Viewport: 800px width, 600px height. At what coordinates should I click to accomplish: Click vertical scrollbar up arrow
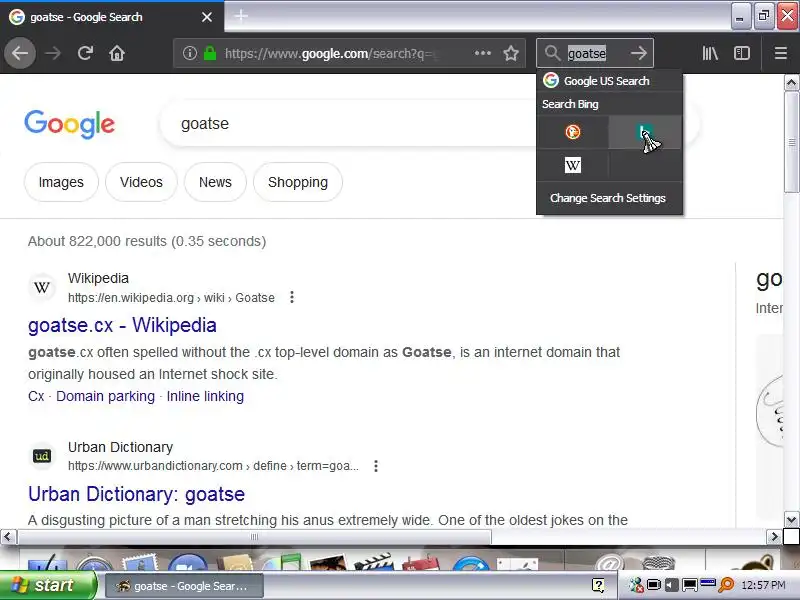point(791,82)
